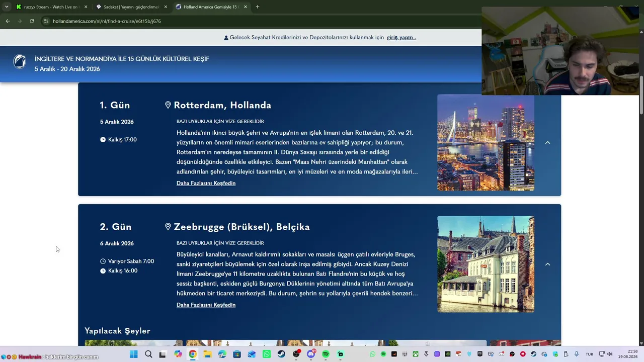Open volume control in system tray
The height and width of the screenshot is (362, 644).
609,354
